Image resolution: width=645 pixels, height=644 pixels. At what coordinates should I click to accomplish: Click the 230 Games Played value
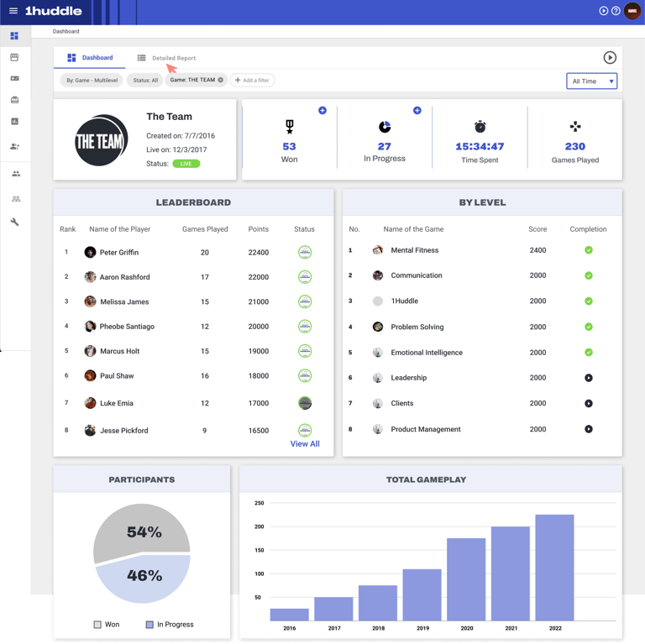pyautogui.click(x=575, y=146)
